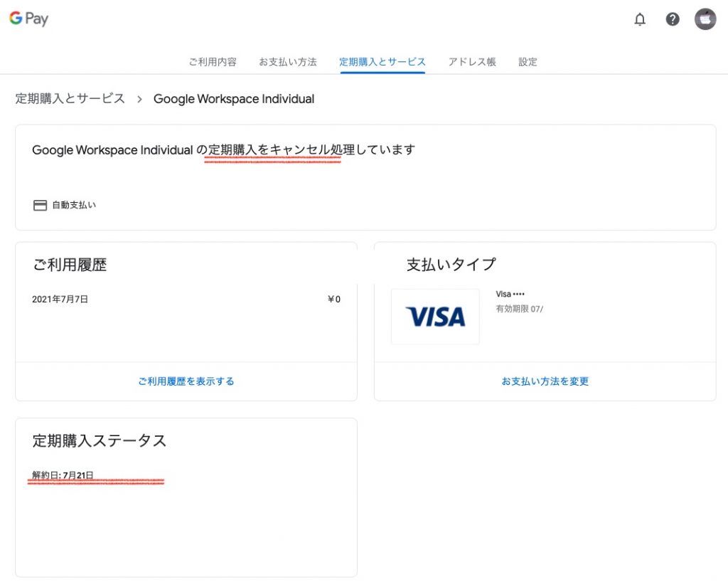Click the ご利用履歴 heading
The image size is (728, 587).
pyautogui.click(x=70, y=265)
